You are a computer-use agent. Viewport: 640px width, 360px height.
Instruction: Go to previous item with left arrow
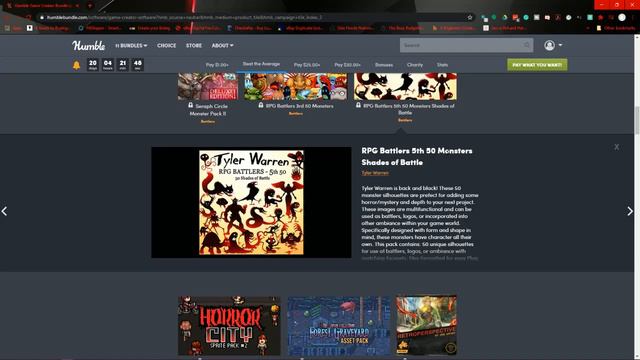4,211
